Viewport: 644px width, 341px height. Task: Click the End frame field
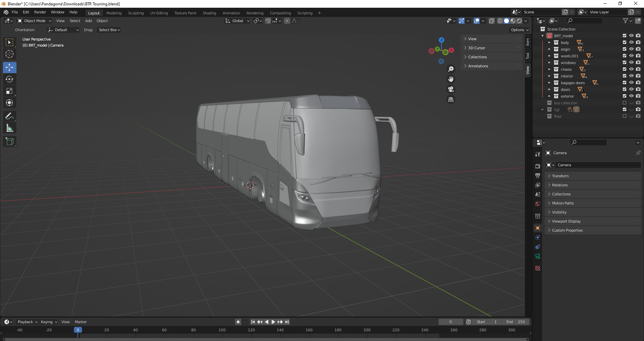click(516, 322)
